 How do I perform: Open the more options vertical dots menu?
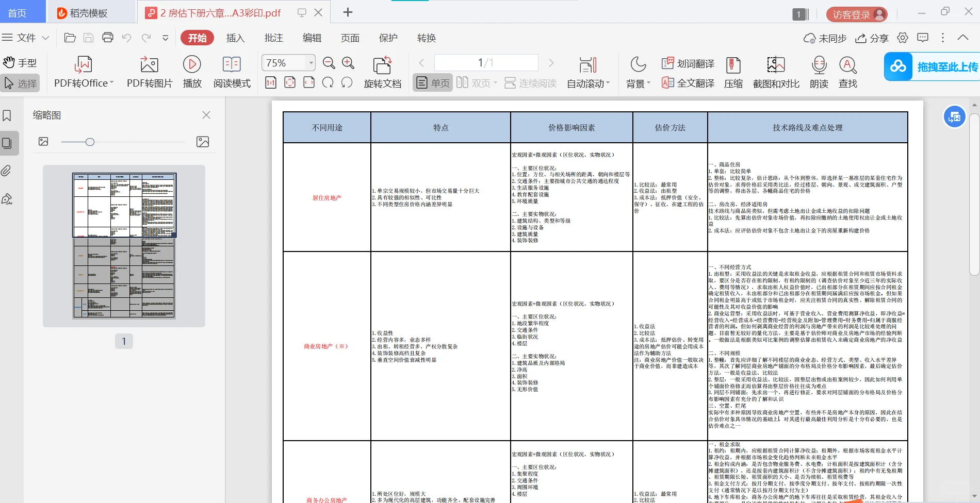click(943, 38)
